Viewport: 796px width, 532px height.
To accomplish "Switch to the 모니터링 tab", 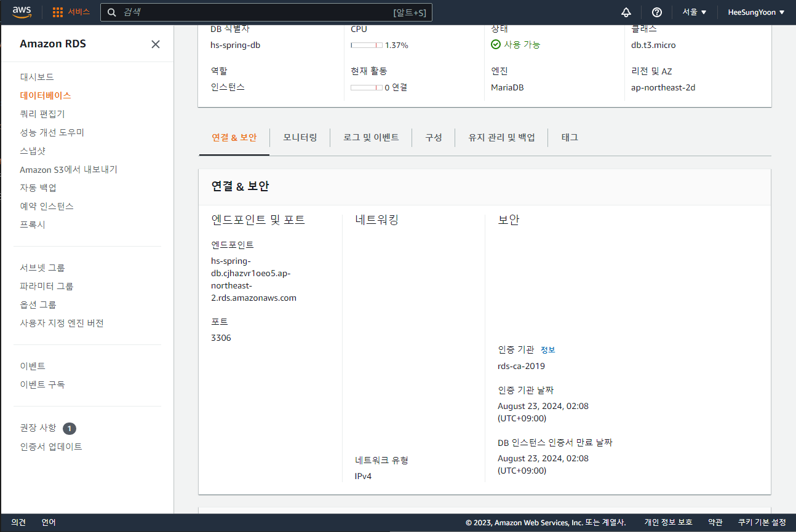I will coord(300,138).
